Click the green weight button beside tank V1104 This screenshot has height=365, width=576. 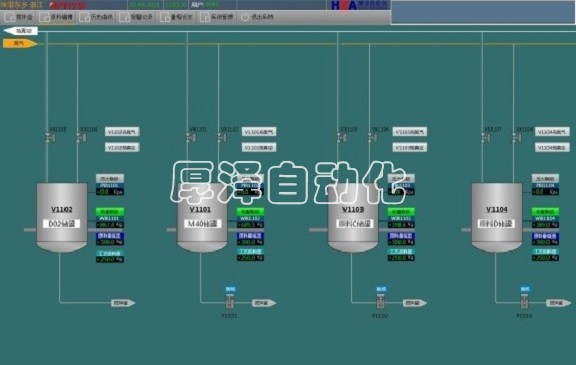pyautogui.click(x=546, y=212)
